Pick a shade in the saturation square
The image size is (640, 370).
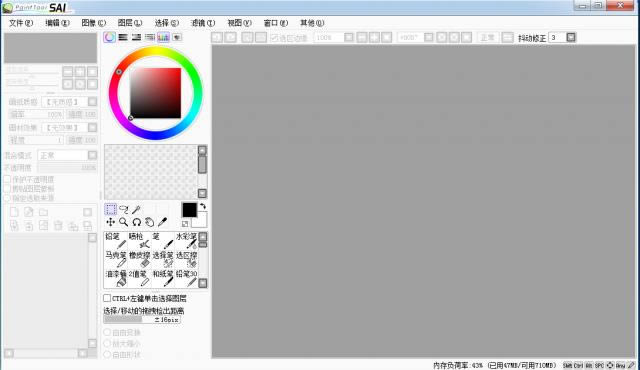pyautogui.click(x=156, y=93)
